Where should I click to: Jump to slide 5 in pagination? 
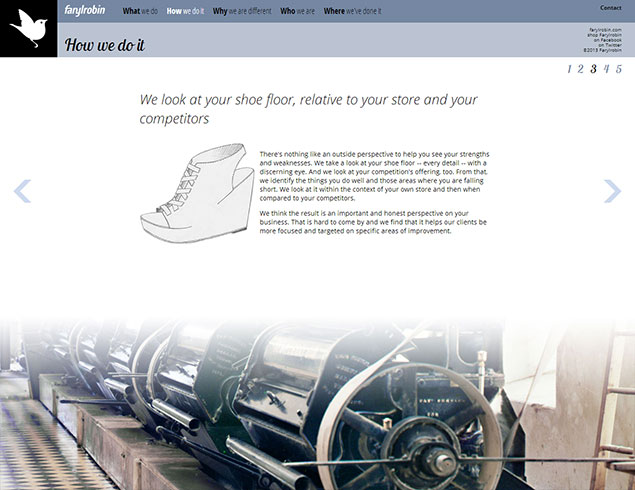click(x=619, y=69)
